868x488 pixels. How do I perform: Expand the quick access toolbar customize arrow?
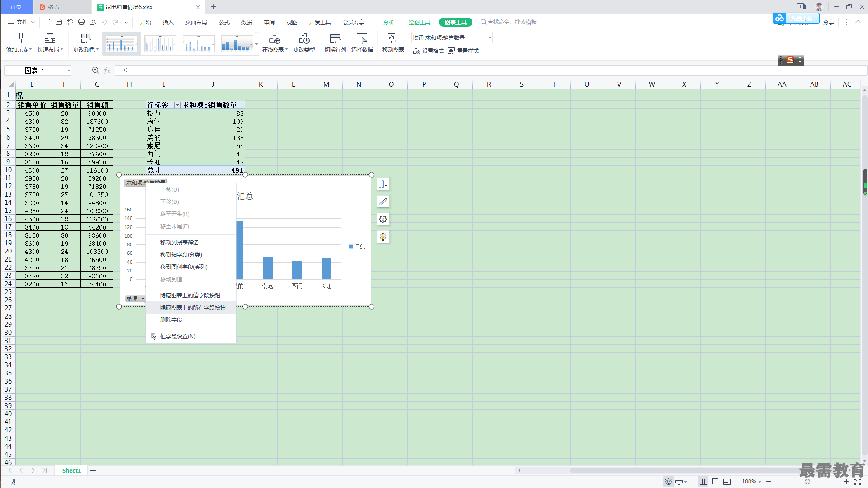(127, 22)
